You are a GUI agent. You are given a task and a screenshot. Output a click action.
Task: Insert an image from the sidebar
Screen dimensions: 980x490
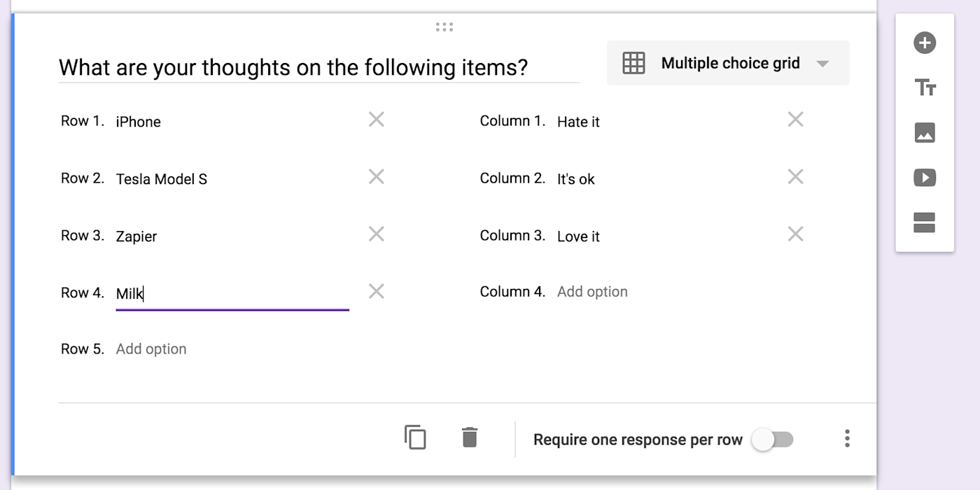[x=925, y=133]
